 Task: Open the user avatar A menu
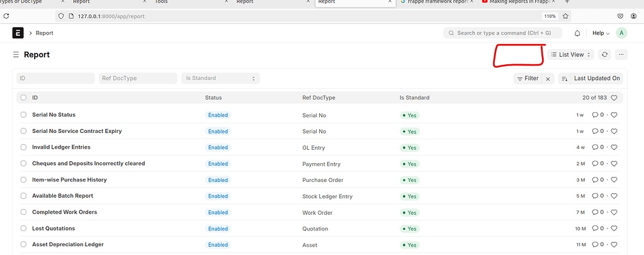[621, 33]
